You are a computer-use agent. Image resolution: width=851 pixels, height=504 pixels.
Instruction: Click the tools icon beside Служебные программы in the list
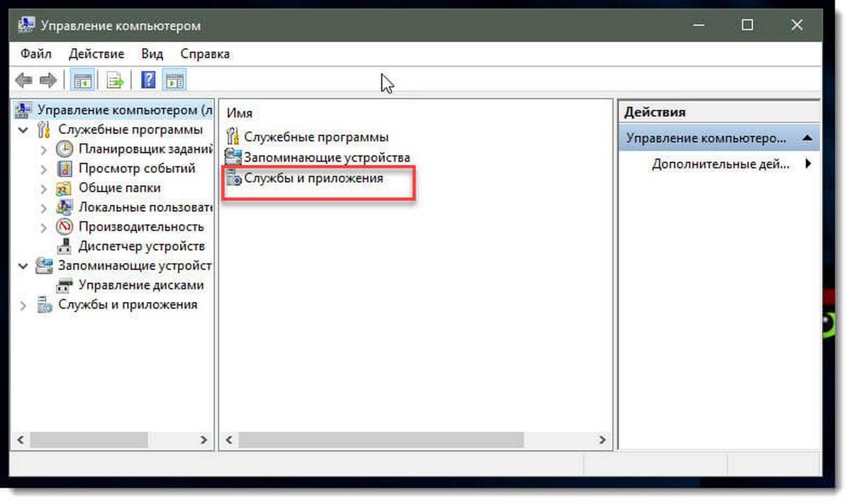(233, 137)
